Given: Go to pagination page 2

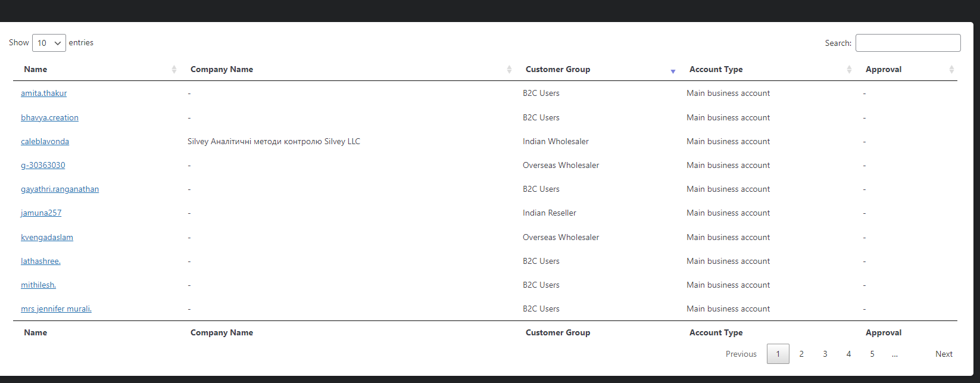Looking at the screenshot, I should pyautogui.click(x=801, y=354).
